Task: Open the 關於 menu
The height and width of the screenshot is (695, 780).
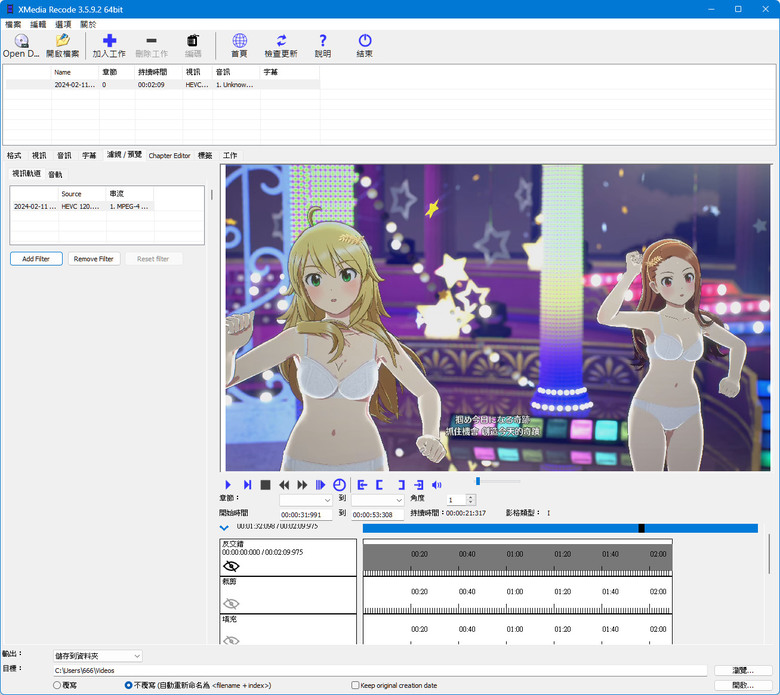Action: pos(88,24)
